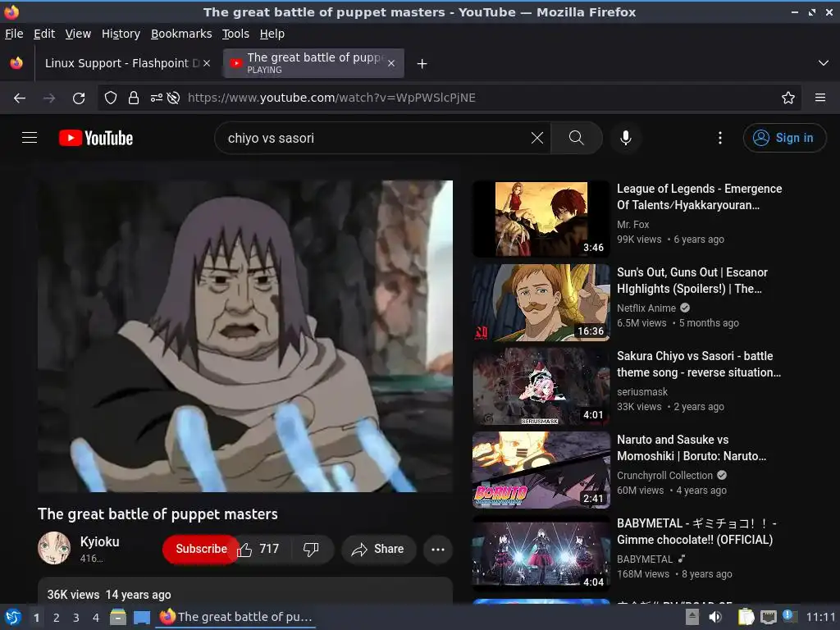This screenshot has height=630, width=840.
Task: Start voice search with microphone
Action: point(625,138)
